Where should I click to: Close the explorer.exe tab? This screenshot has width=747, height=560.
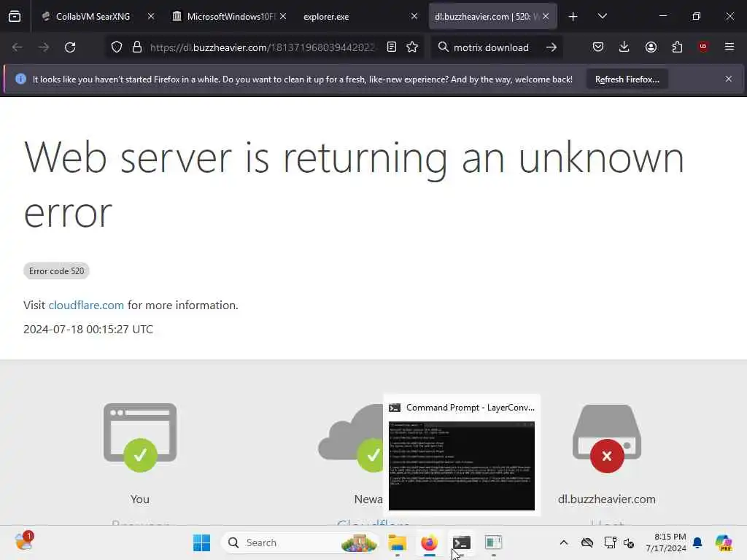(414, 16)
